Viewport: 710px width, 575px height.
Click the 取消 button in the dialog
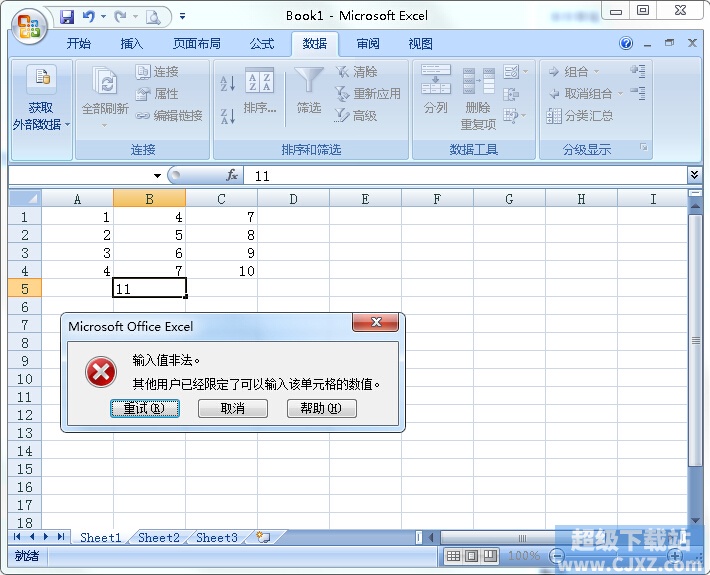point(233,408)
